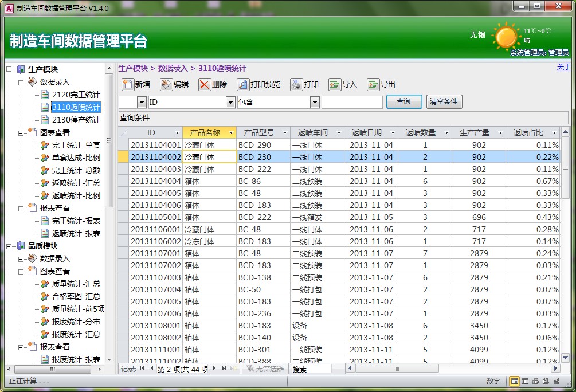Open the 生产产量 column filter arrow
Viewport: 576px width, 392px height.
tap(500, 132)
